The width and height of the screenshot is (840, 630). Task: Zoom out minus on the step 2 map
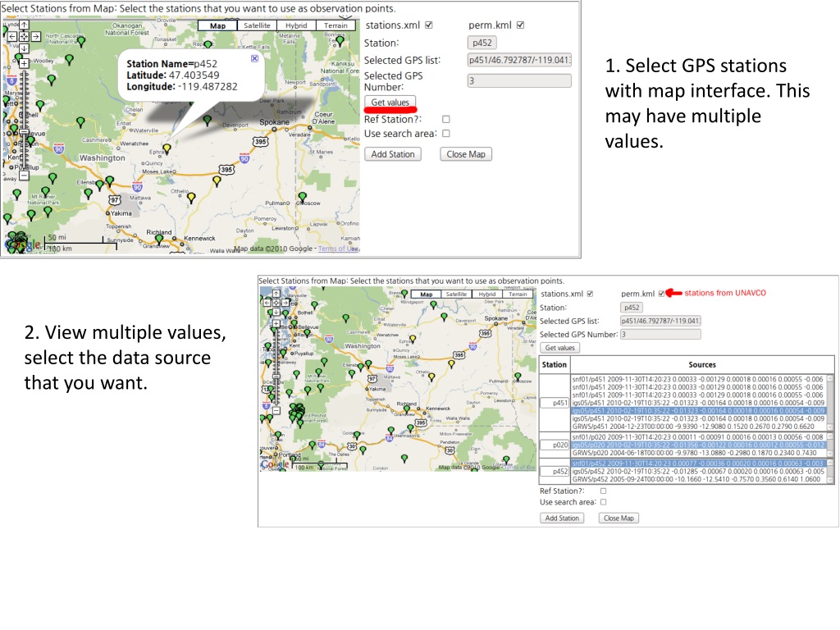tap(276, 410)
